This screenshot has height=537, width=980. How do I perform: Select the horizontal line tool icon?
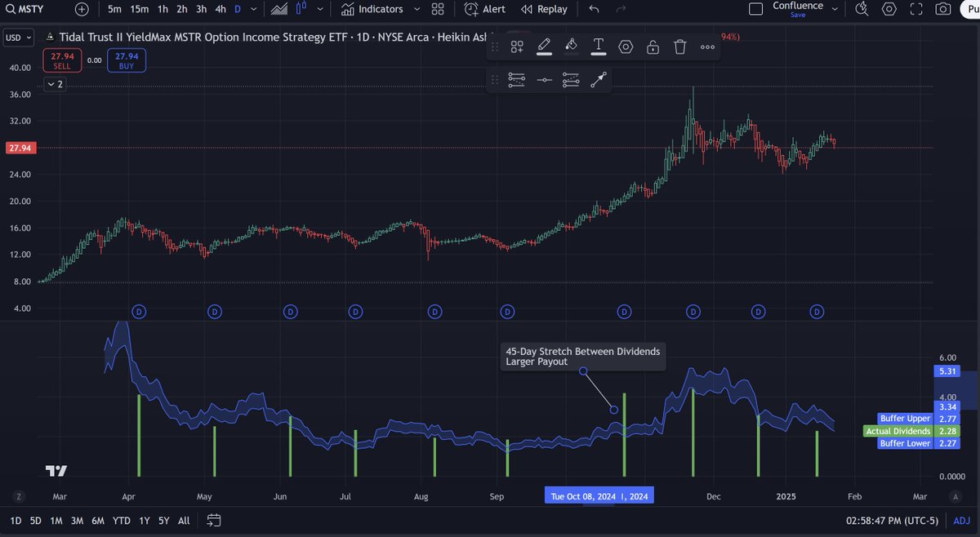click(545, 79)
